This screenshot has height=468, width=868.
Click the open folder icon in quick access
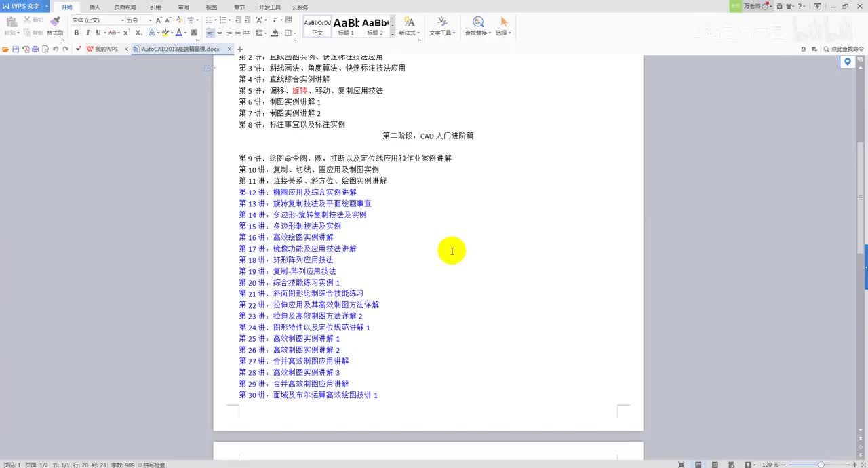5,49
